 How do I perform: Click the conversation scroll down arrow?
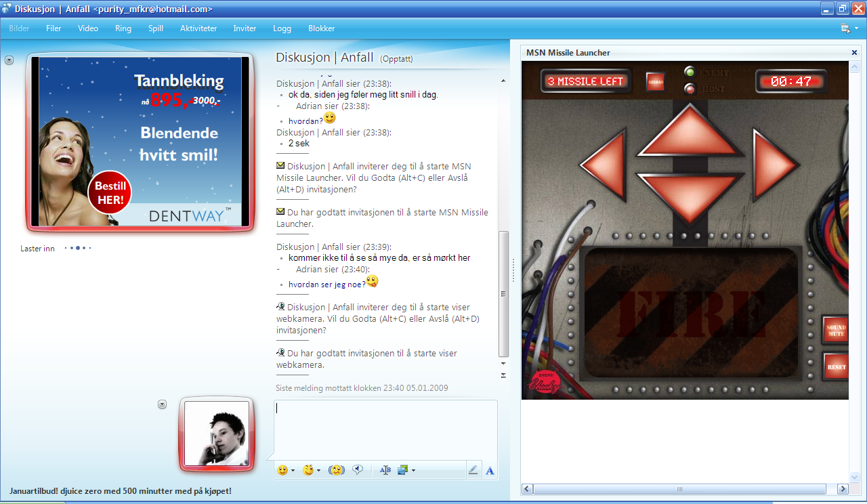coord(503,365)
